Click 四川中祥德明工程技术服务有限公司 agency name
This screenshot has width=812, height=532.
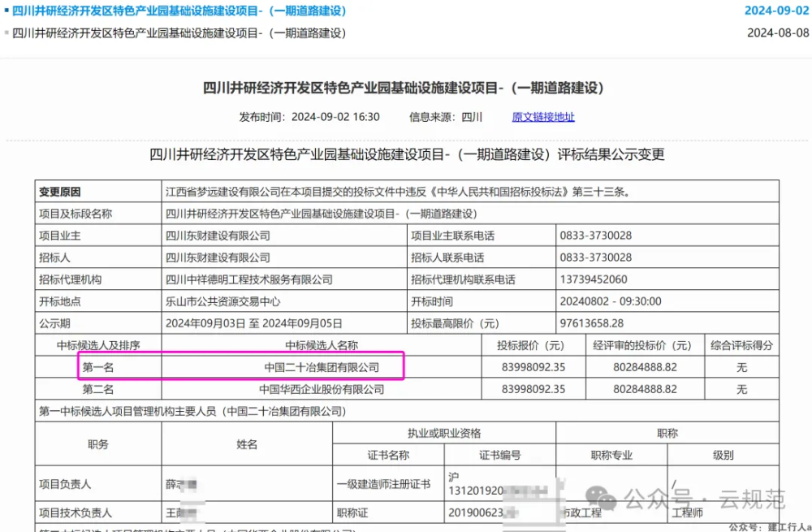(x=249, y=279)
